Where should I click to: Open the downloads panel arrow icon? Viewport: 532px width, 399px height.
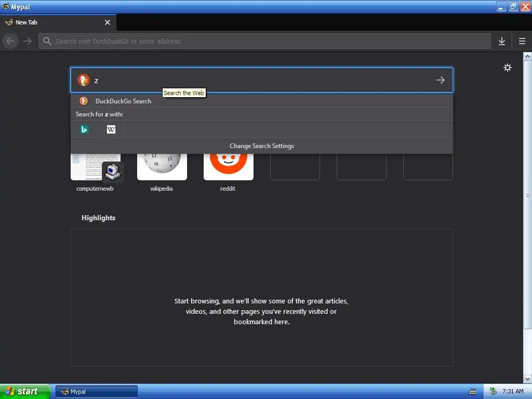coord(502,41)
